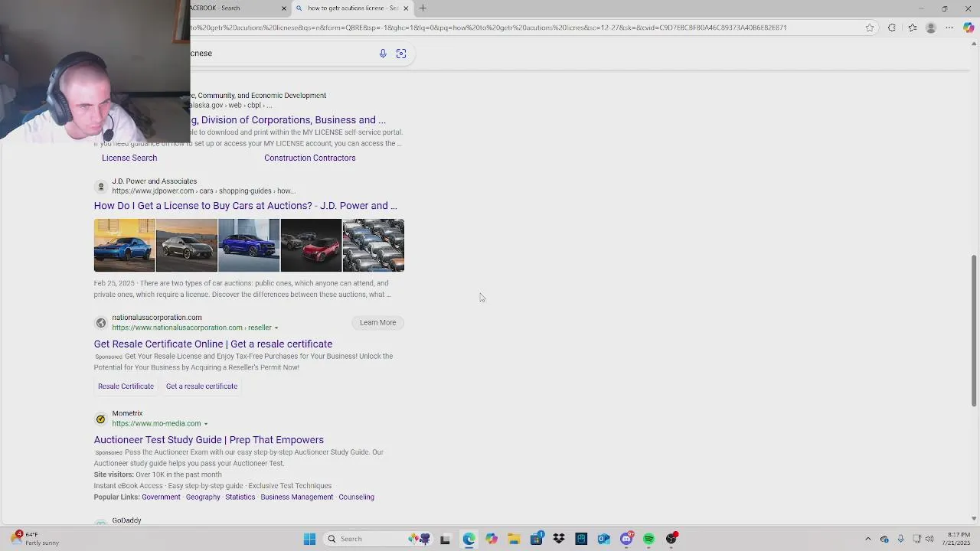Screen dimensions: 980x551
Task: Expand mo-media.com URL dropdown arrow
Action: tap(205, 424)
